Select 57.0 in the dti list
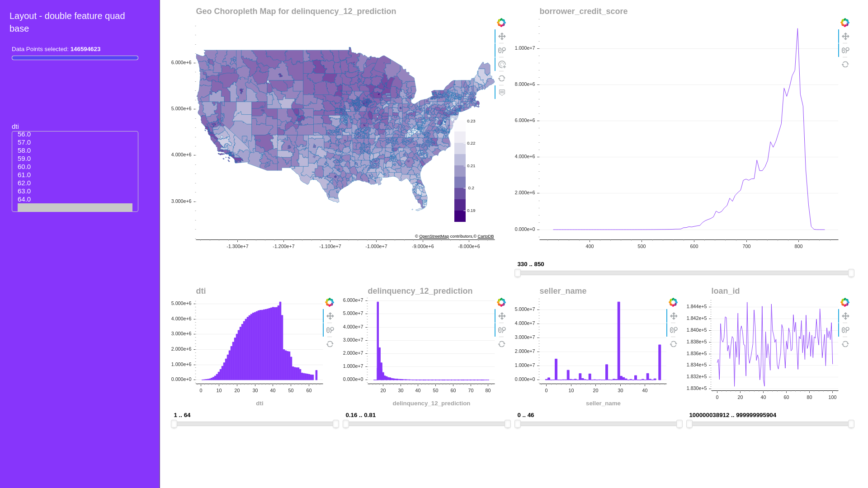Viewport: 868px width, 488px height. [x=75, y=142]
